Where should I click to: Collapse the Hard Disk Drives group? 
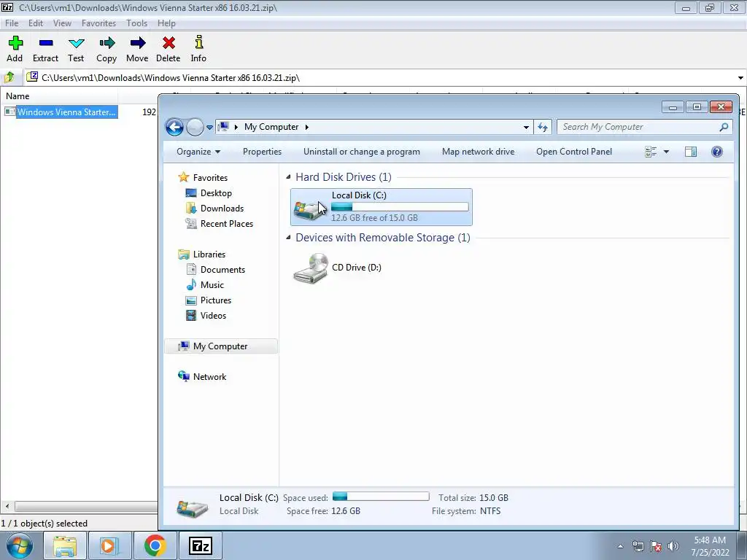point(288,176)
